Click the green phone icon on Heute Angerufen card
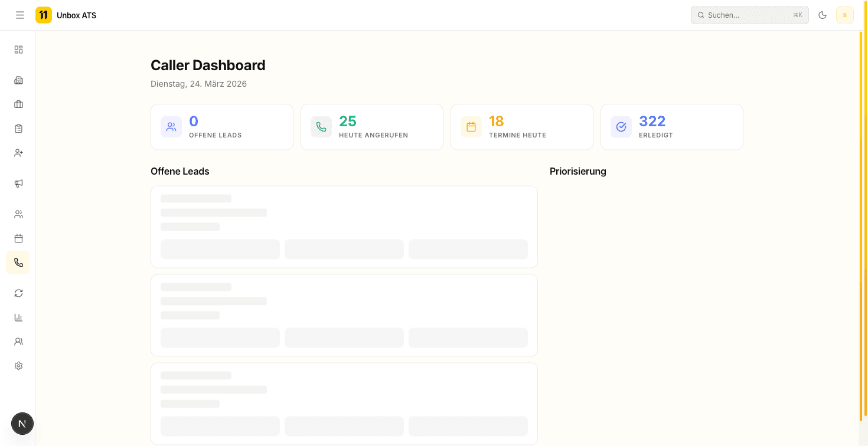The height and width of the screenshot is (446, 868). tap(321, 126)
